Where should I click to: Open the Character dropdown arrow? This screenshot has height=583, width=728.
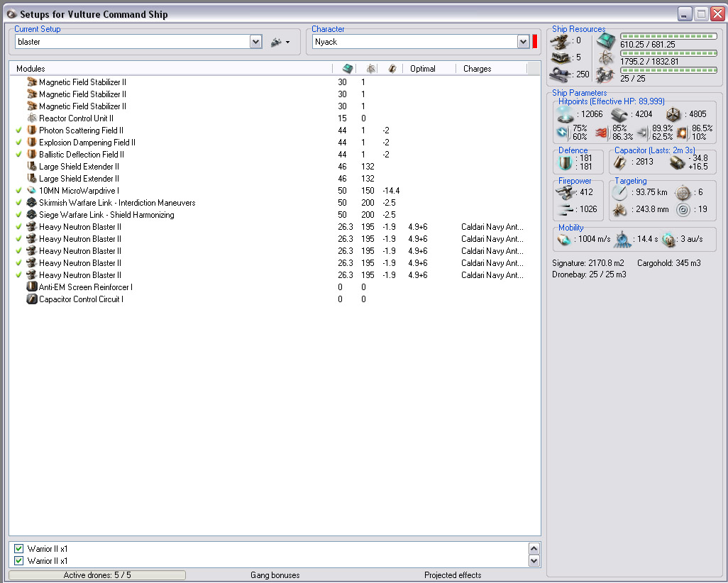[523, 42]
